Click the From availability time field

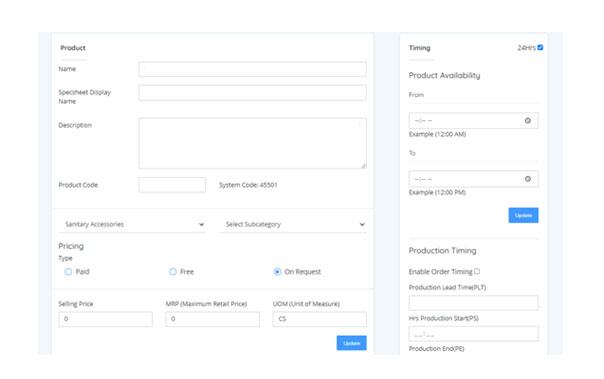(x=473, y=121)
